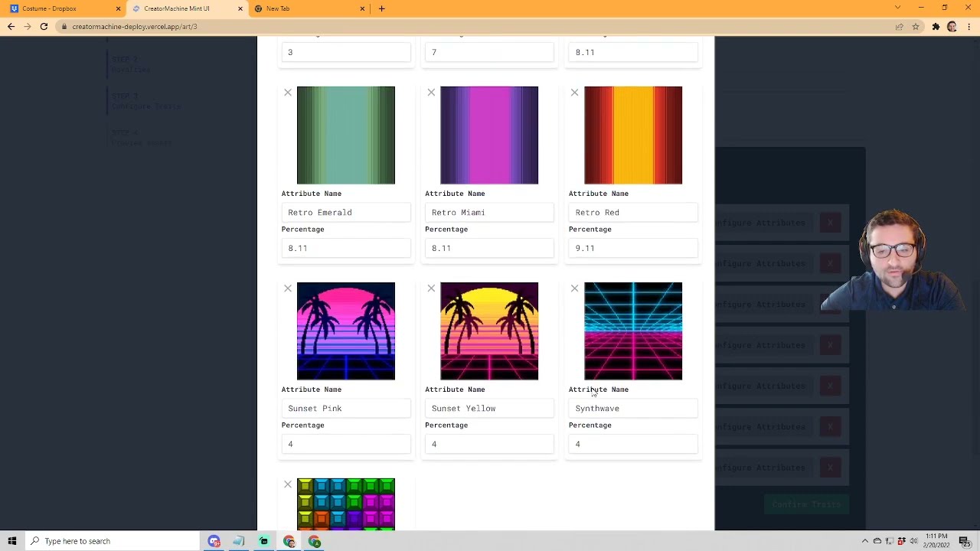Bookmark this page with star icon
The width and height of the screenshot is (980, 551).
click(x=916, y=27)
